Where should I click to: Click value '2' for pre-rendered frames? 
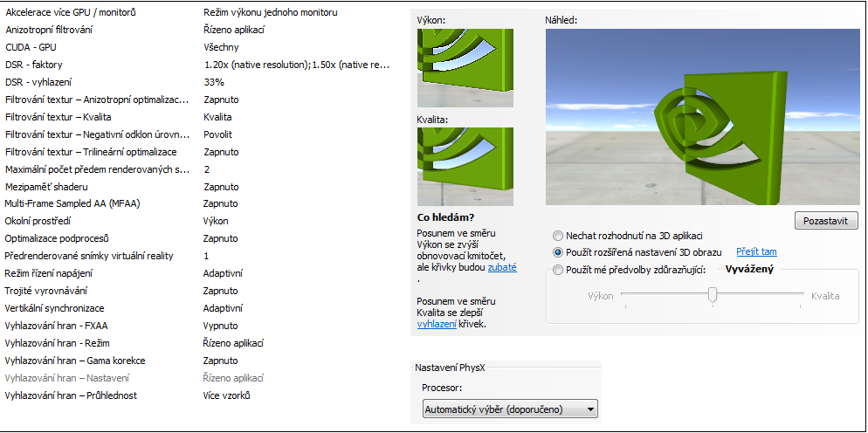[x=206, y=169]
